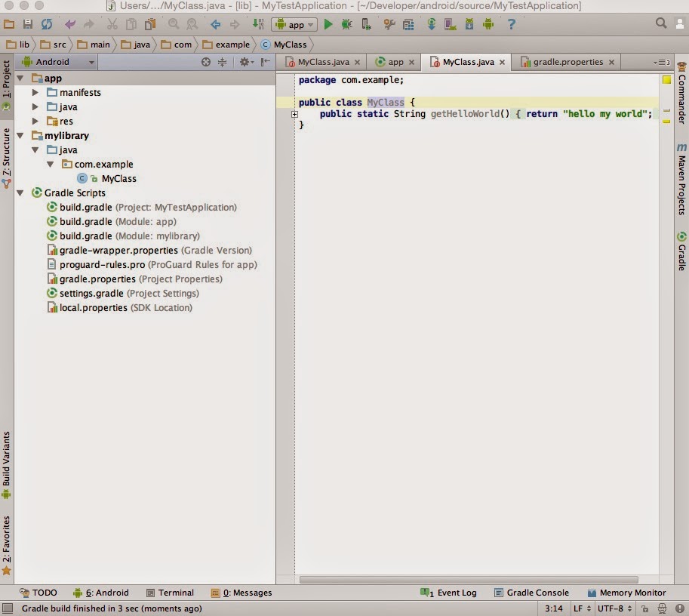Expand the res folder
Image resolution: width=689 pixels, height=616 pixels.
pos(35,121)
